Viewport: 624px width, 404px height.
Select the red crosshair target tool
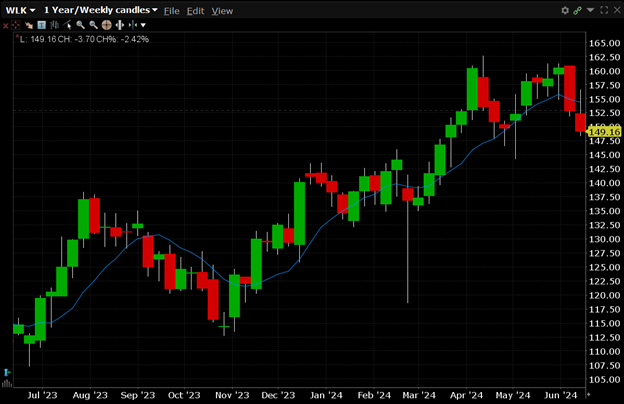tap(16, 25)
